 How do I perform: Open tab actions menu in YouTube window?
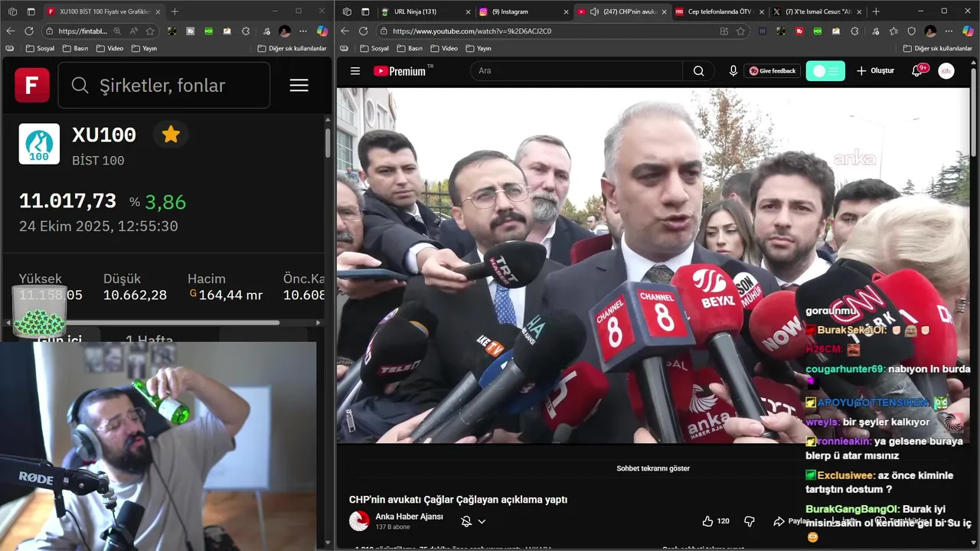click(365, 11)
